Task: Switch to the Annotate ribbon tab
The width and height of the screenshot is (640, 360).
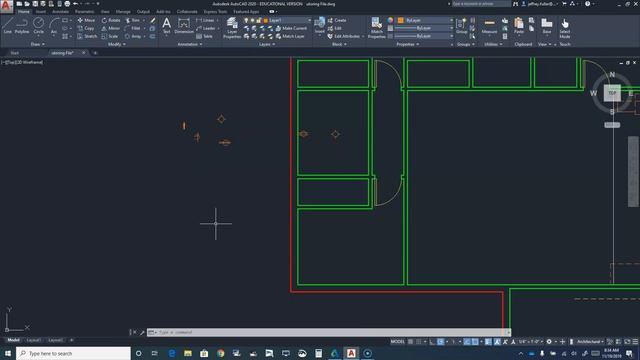Action: (x=60, y=12)
